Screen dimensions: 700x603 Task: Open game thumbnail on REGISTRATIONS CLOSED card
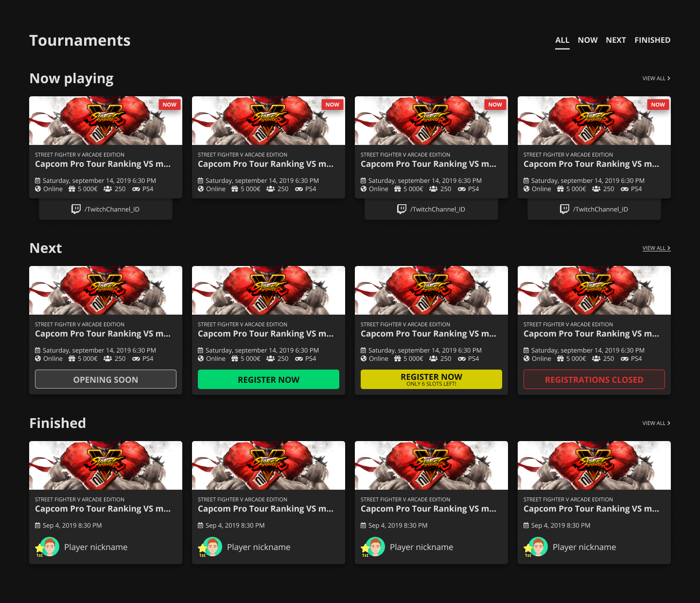[594, 290]
